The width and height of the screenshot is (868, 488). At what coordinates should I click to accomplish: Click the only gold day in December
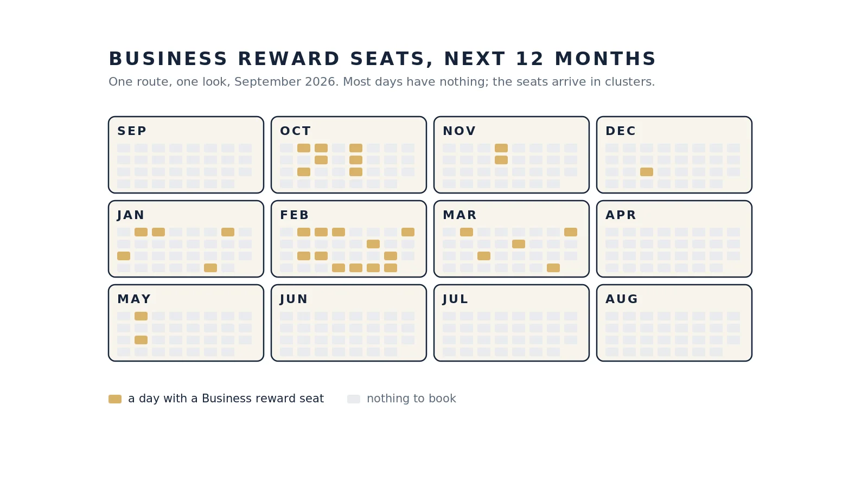[x=647, y=172]
